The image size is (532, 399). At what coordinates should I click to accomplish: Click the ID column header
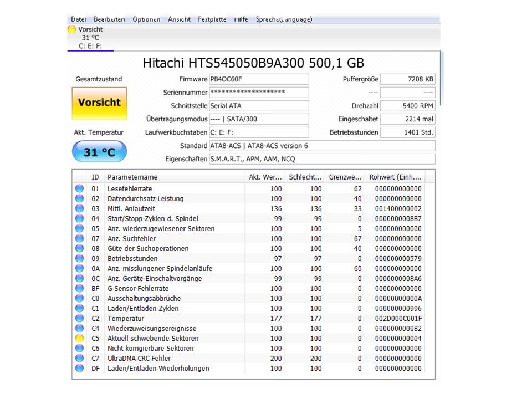coord(95,177)
